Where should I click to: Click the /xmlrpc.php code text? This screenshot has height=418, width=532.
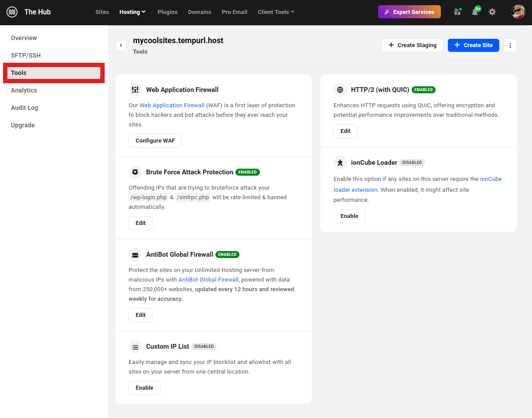[193, 197]
